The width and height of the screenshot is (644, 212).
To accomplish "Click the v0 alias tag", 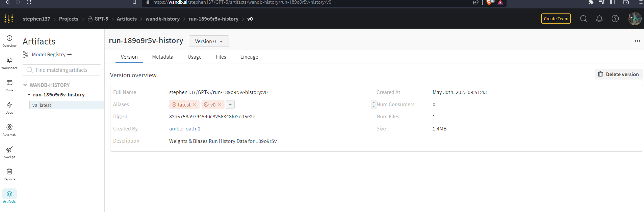I will pyautogui.click(x=213, y=104).
